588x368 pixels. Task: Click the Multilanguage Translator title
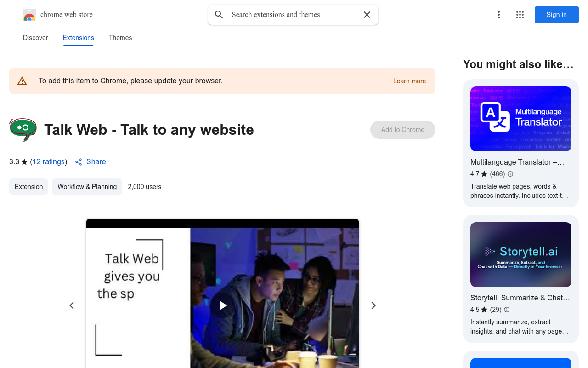click(x=517, y=162)
